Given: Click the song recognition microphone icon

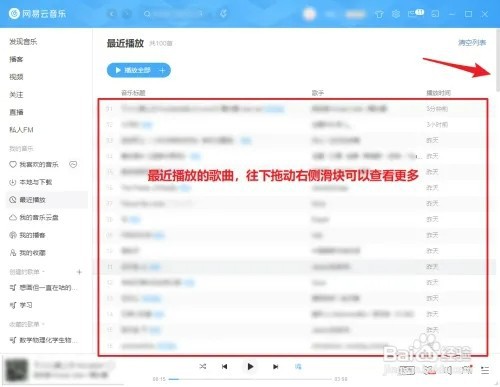Looking at the screenshot, I should coord(224,14).
